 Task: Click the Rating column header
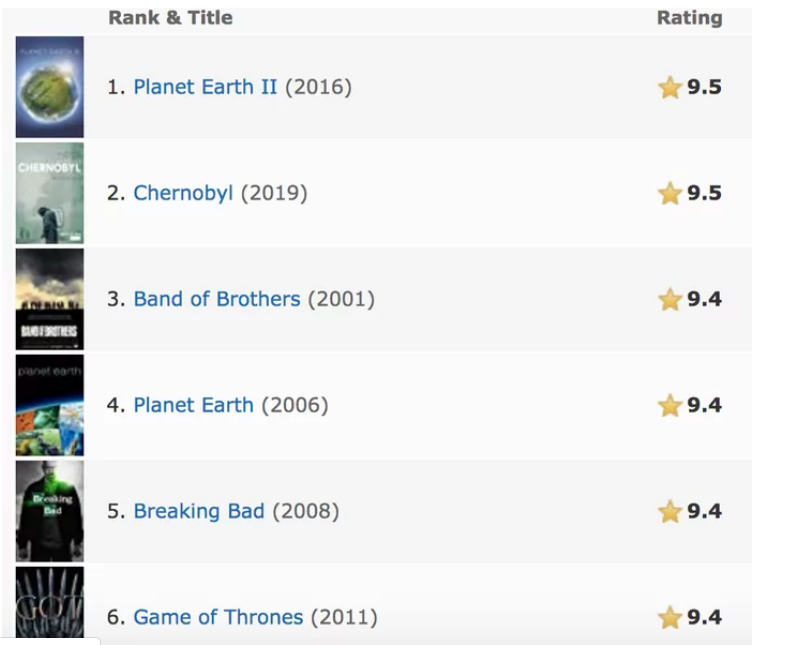pos(689,18)
